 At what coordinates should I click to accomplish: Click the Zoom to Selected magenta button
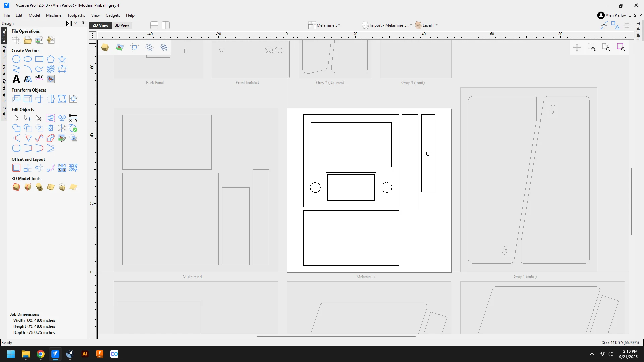click(621, 48)
